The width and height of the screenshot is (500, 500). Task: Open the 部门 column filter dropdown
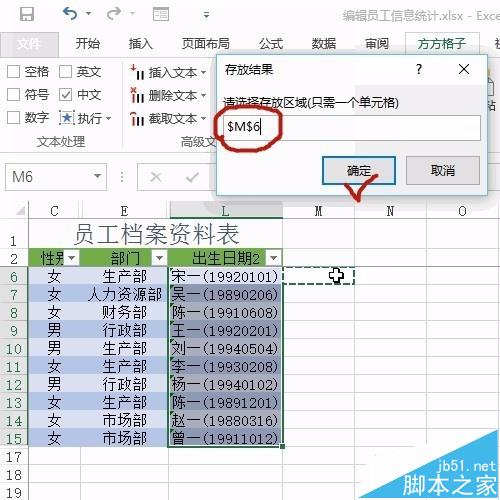[159, 258]
